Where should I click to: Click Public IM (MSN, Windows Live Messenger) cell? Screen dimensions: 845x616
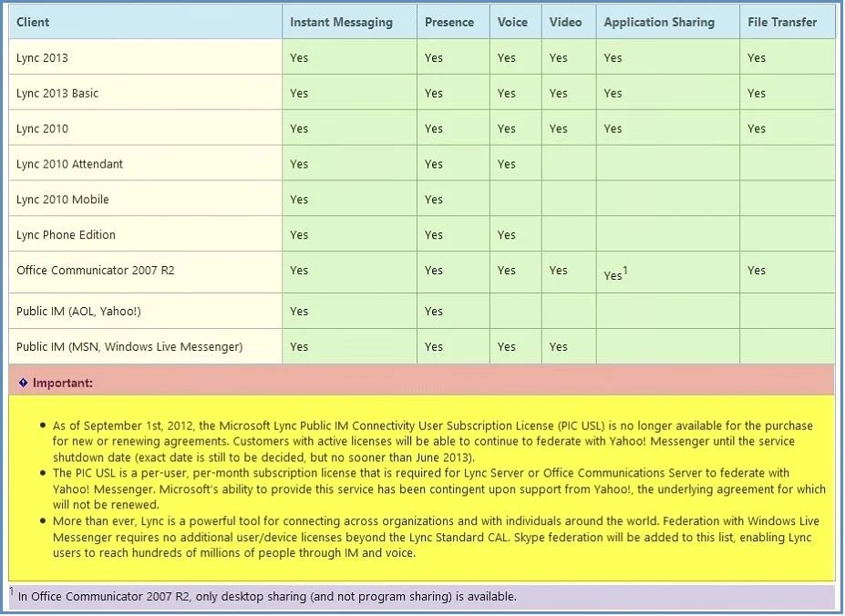point(145,346)
